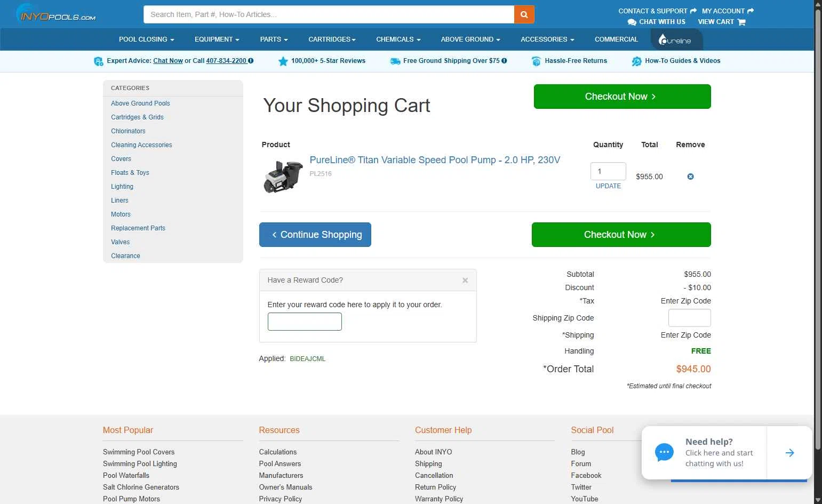Click the quantity input field
This screenshot has width=822, height=504.
pos(608,171)
